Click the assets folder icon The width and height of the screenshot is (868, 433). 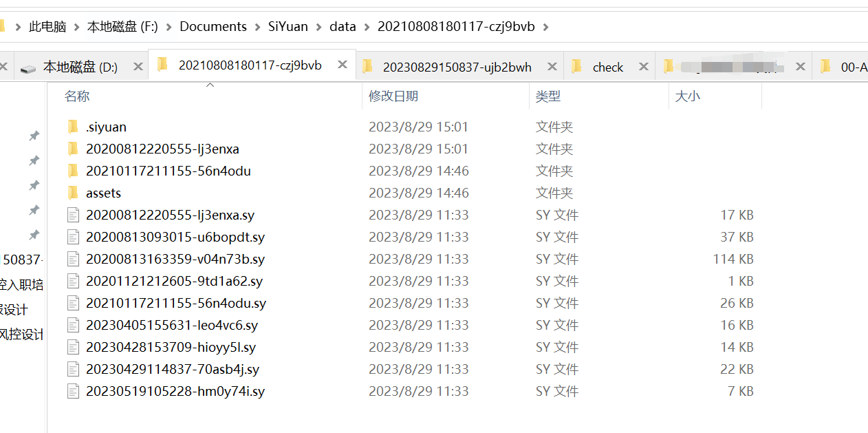point(74,193)
